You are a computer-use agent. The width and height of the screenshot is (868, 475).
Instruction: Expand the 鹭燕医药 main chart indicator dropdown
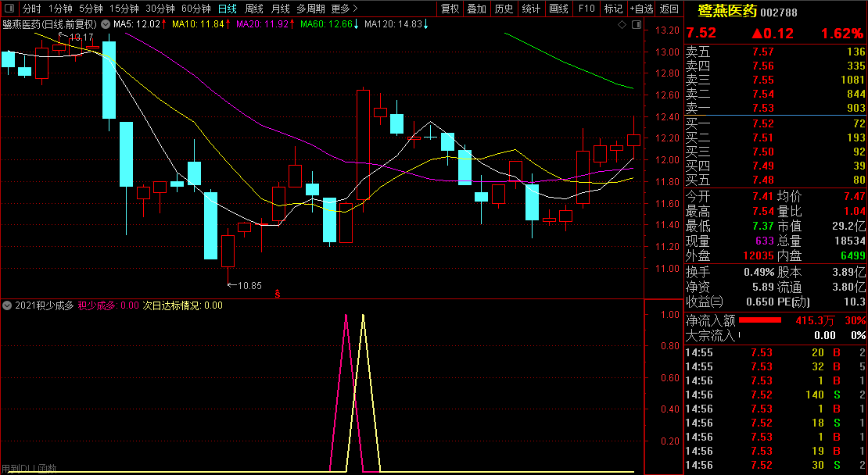(106, 24)
